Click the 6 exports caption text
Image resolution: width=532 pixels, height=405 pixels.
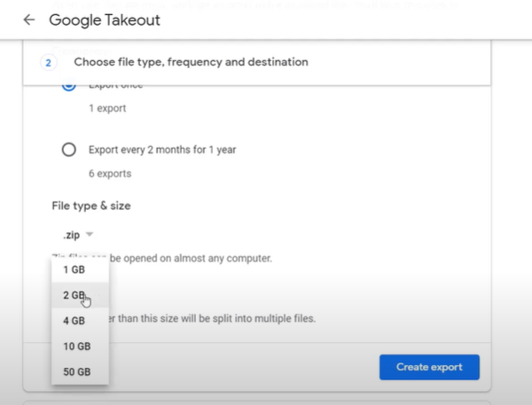click(x=110, y=174)
